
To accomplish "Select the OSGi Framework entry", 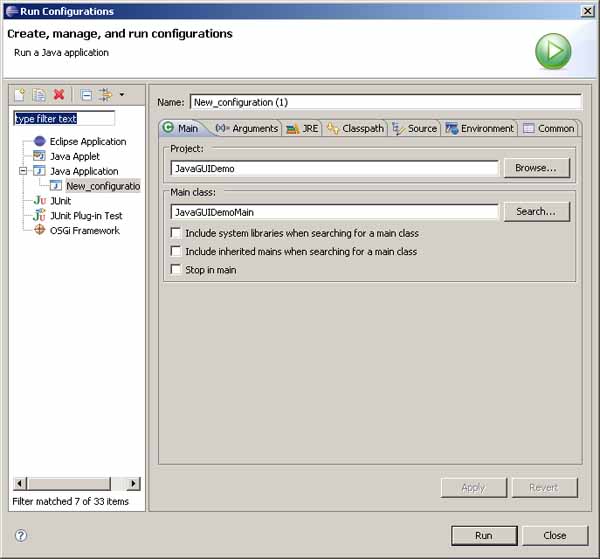I will click(84, 230).
